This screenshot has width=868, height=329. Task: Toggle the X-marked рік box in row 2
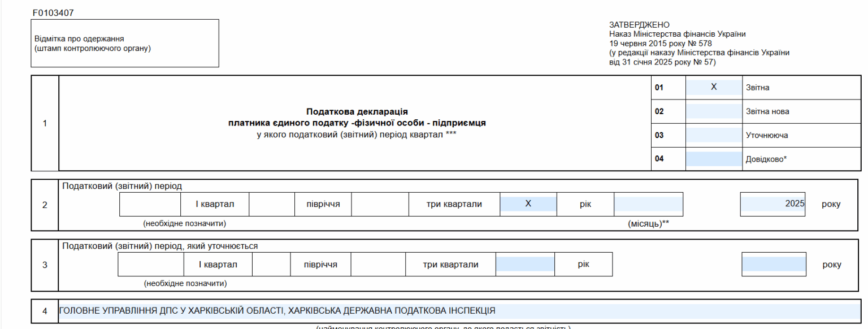(x=528, y=204)
